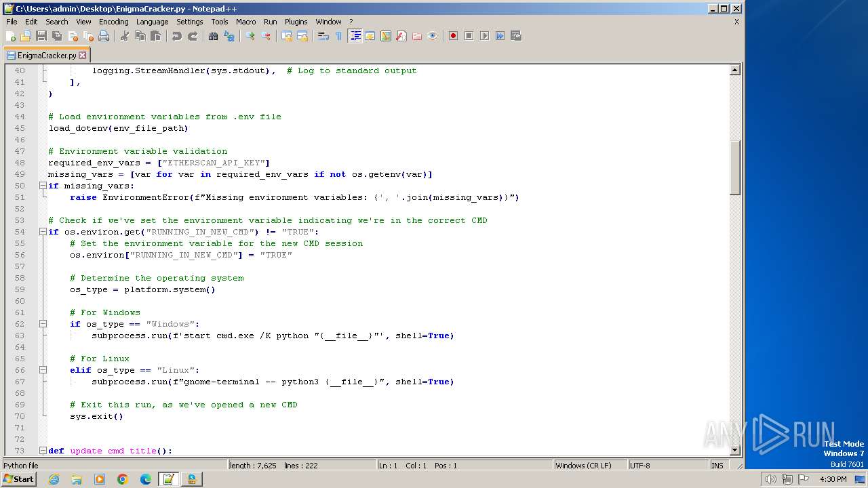
Task: Click the Close All toolbar icon
Action: (88, 36)
